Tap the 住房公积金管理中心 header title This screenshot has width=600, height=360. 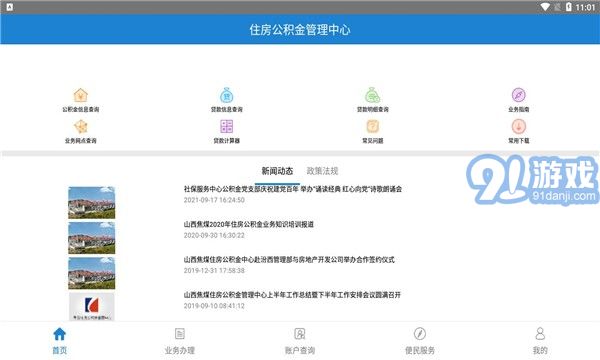pos(300,29)
